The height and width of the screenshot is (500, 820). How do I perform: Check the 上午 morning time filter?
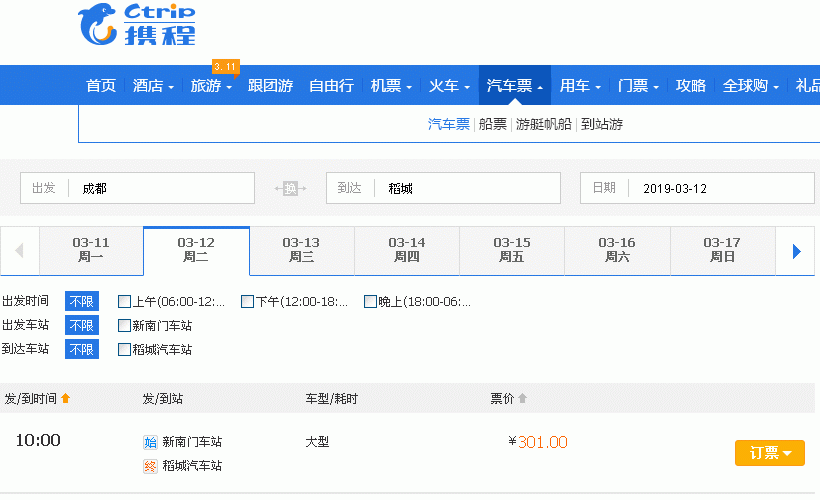coord(125,302)
